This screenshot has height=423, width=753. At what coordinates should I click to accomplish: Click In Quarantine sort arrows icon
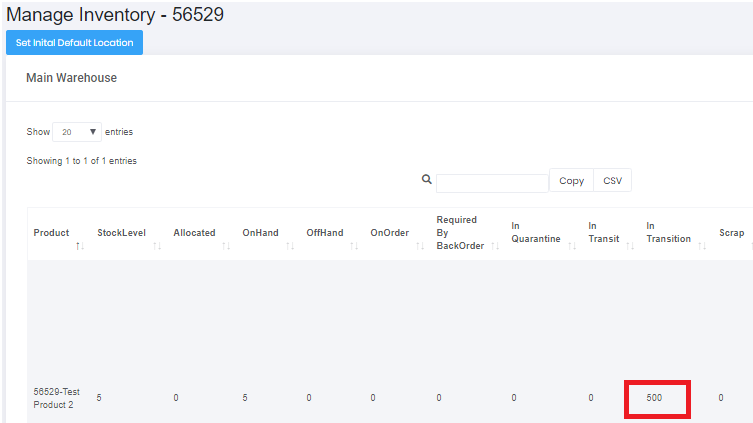pos(572,246)
